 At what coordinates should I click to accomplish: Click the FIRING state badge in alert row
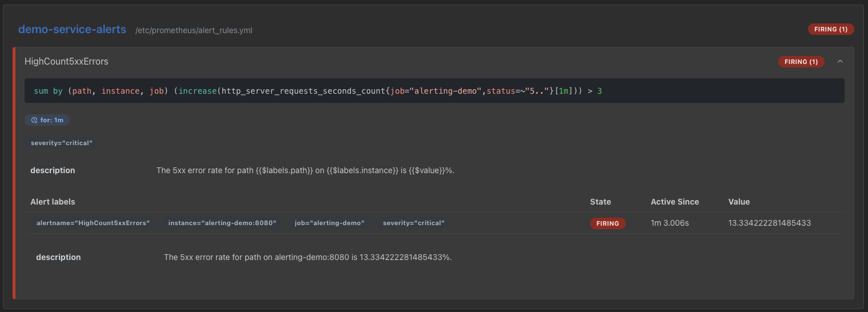pyautogui.click(x=607, y=223)
